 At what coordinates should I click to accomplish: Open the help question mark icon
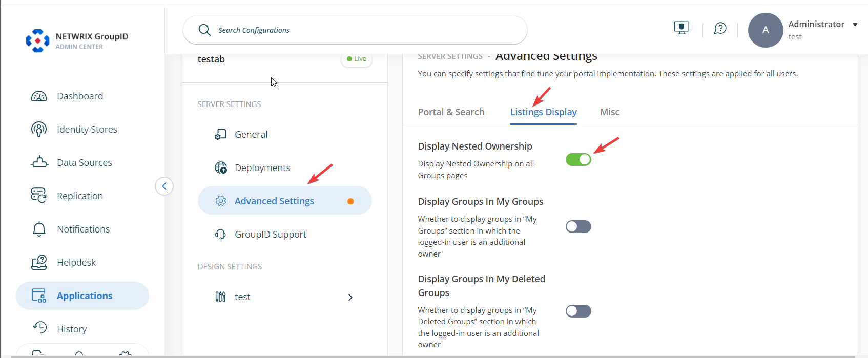click(x=720, y=28)
